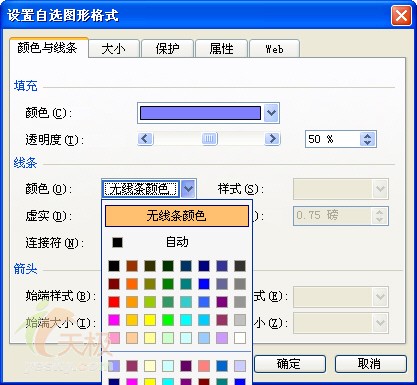This screenshot has height=385, width=417.
Task: Pick the brown swatch in the palette
Action: click(x=132, y=266)
